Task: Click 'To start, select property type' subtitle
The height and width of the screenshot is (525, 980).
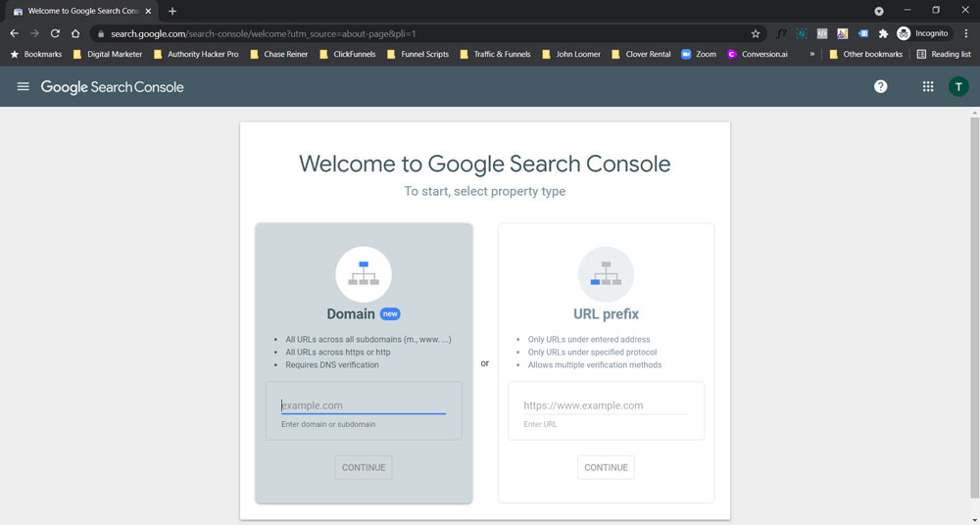Action: tap(484, 191)
